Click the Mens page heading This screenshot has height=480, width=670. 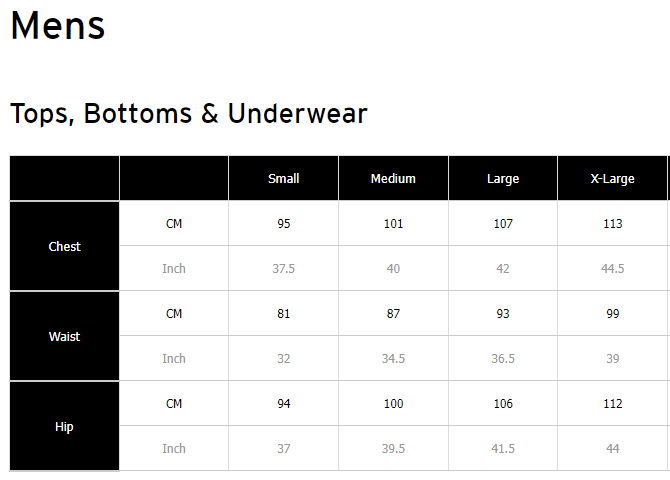coord(58,26)
